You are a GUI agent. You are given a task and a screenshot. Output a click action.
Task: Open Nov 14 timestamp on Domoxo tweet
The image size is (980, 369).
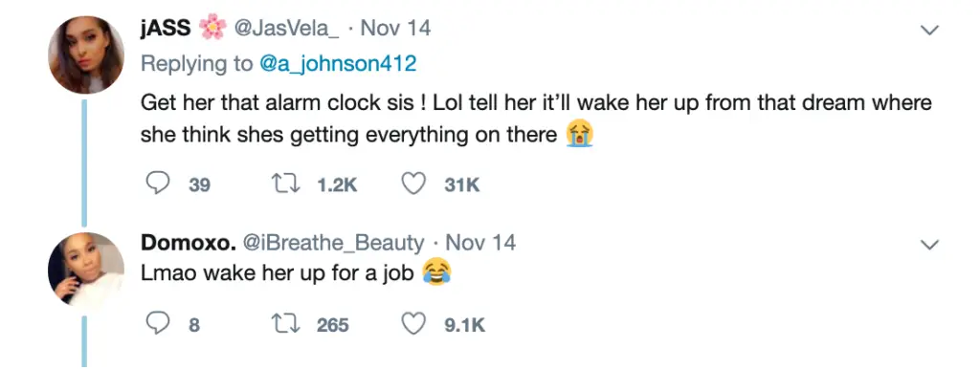[x=481, y=242]
